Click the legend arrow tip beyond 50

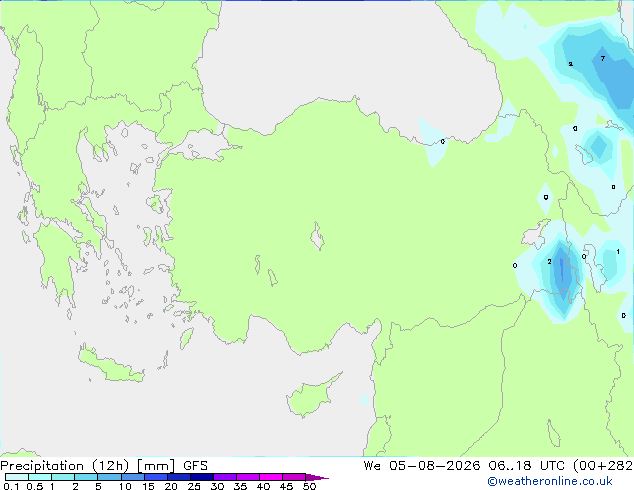click(317, 477)
